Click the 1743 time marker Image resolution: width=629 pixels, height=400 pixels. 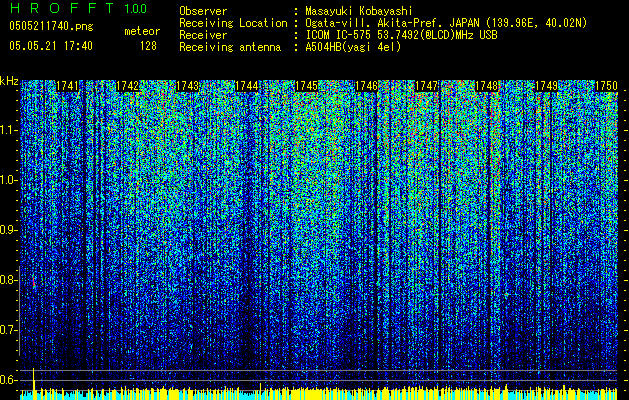click(187, 86)
